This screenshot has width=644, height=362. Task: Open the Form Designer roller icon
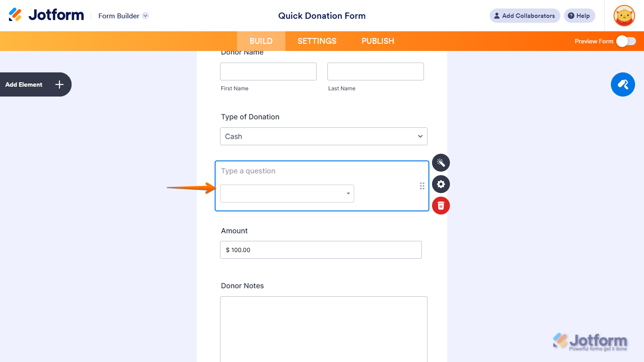(623, 84)
